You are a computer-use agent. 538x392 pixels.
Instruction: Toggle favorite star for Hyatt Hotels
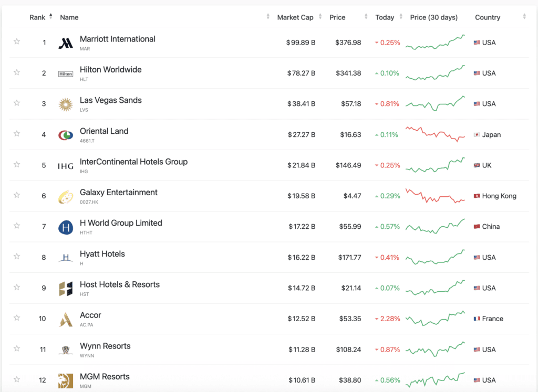point(17,256)
